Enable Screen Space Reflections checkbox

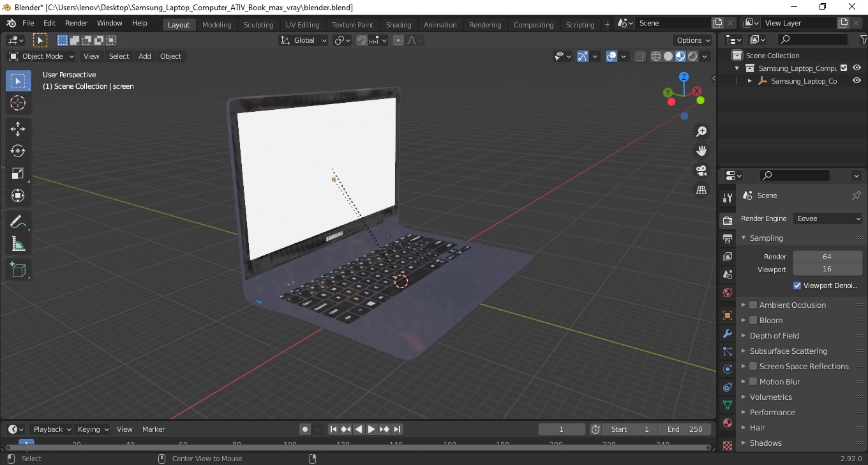(x=753, y=366)
